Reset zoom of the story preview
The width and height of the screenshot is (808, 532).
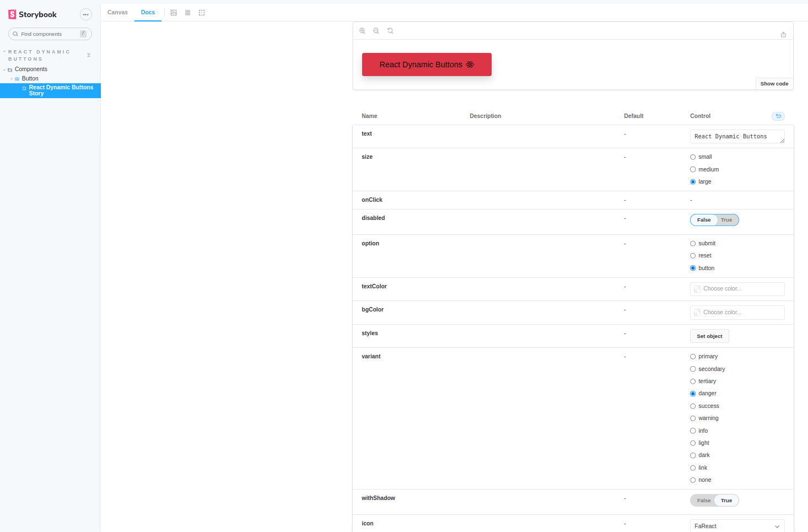tap(390, 30)
